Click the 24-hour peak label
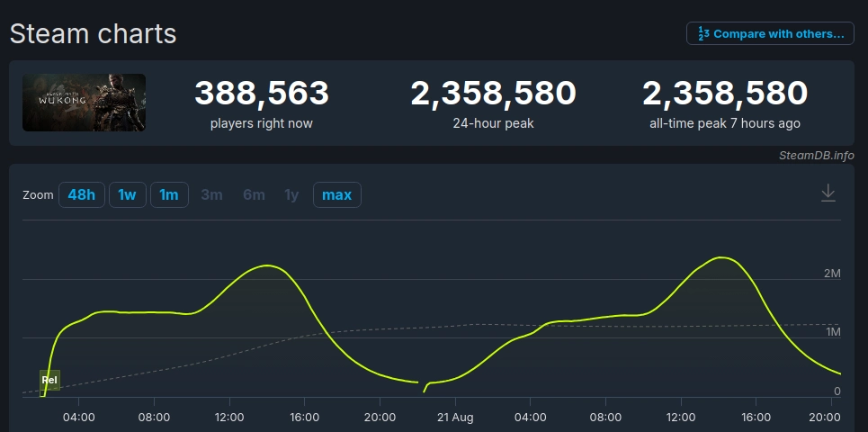 click(493, 123)
